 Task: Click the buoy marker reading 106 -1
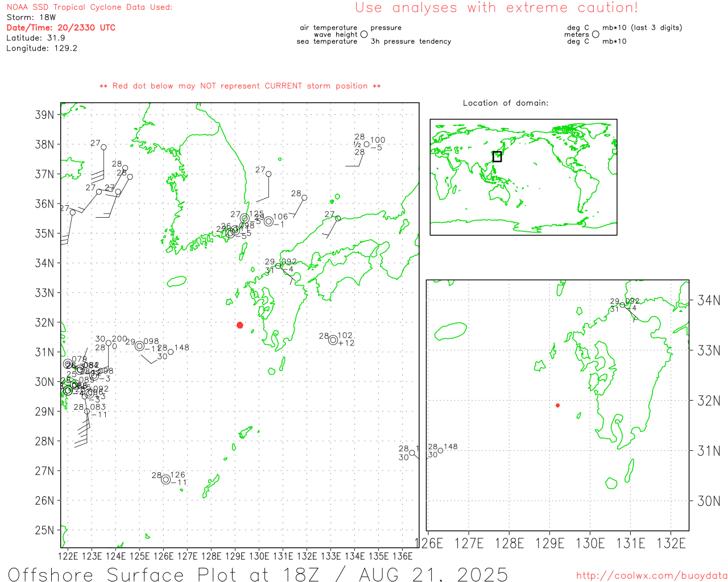pos(268,221)
